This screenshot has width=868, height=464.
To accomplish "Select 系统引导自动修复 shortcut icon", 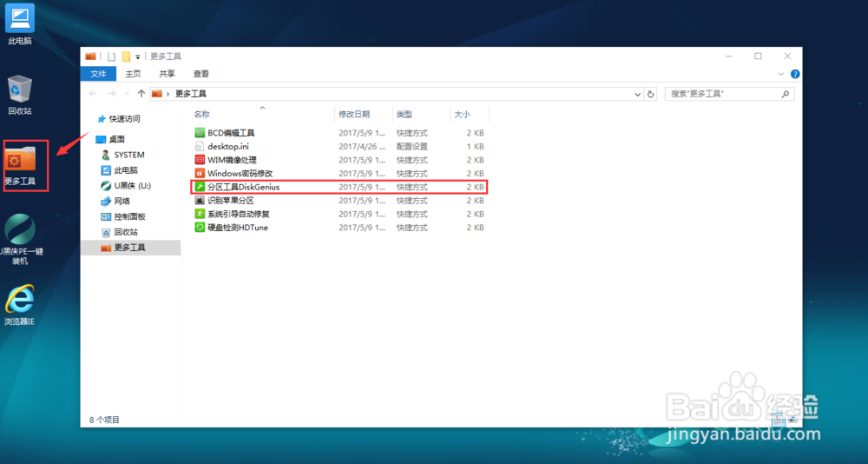I will point(200,214).
